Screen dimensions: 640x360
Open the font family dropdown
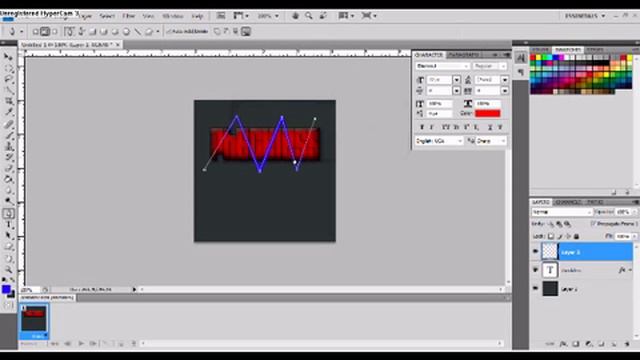(442, 66)
